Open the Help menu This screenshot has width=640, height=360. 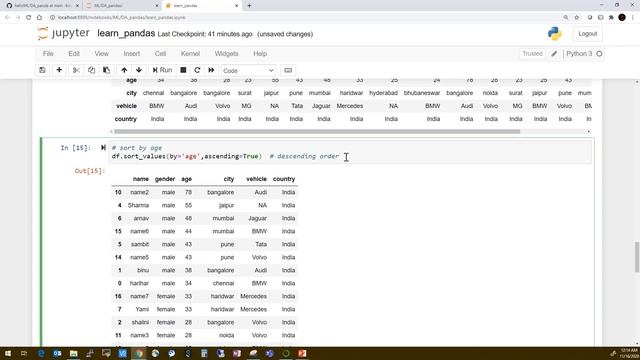point(260,54)
